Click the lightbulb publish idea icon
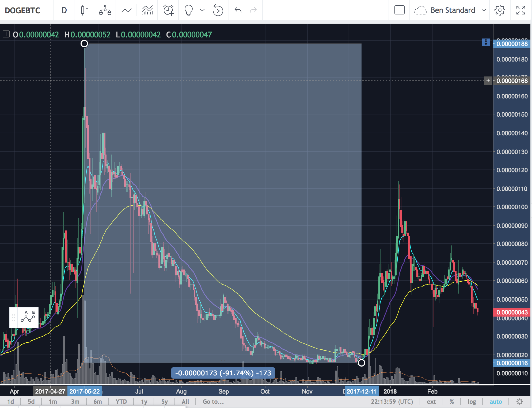The width and height of the screenshot is (532, 408). tap(188, 10)
